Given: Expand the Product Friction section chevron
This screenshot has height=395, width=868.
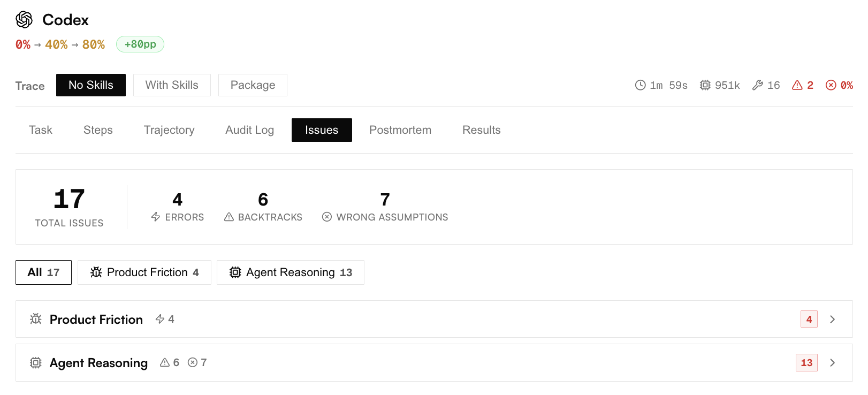Looking at the screenshot, I should pyautogui.click(x=832, y=320).
